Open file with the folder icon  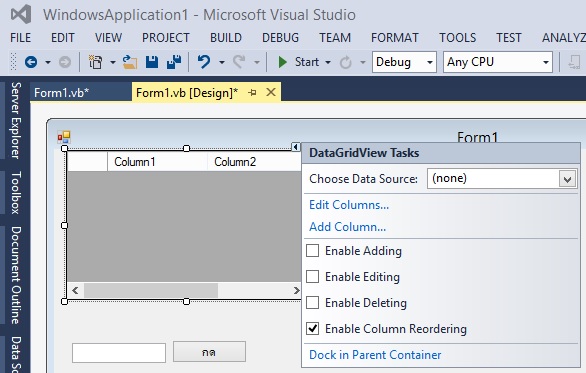pos(130,62)
